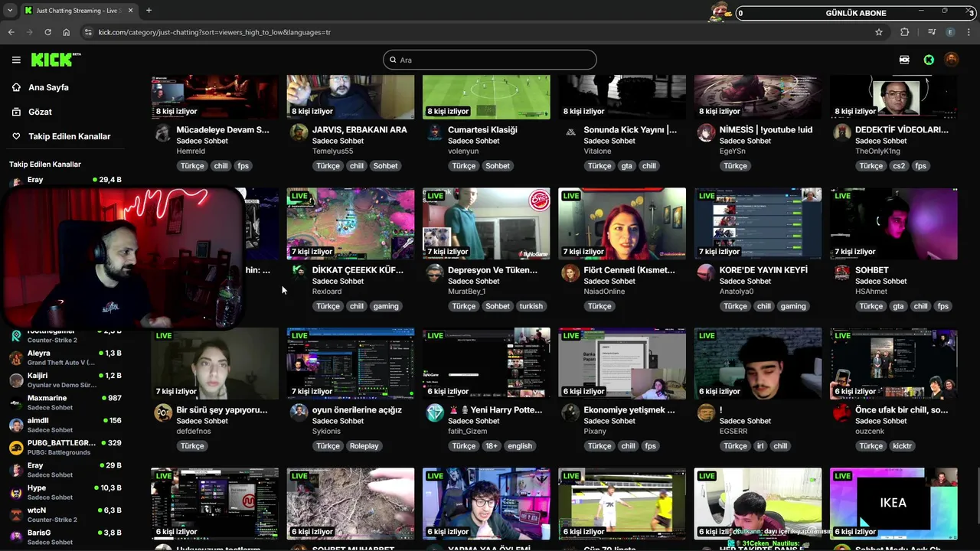The height and width of the screenshot is (551, 980).
Task: Open the Flört Cenneti stream thumbnail
Action: tap(622, 224)
